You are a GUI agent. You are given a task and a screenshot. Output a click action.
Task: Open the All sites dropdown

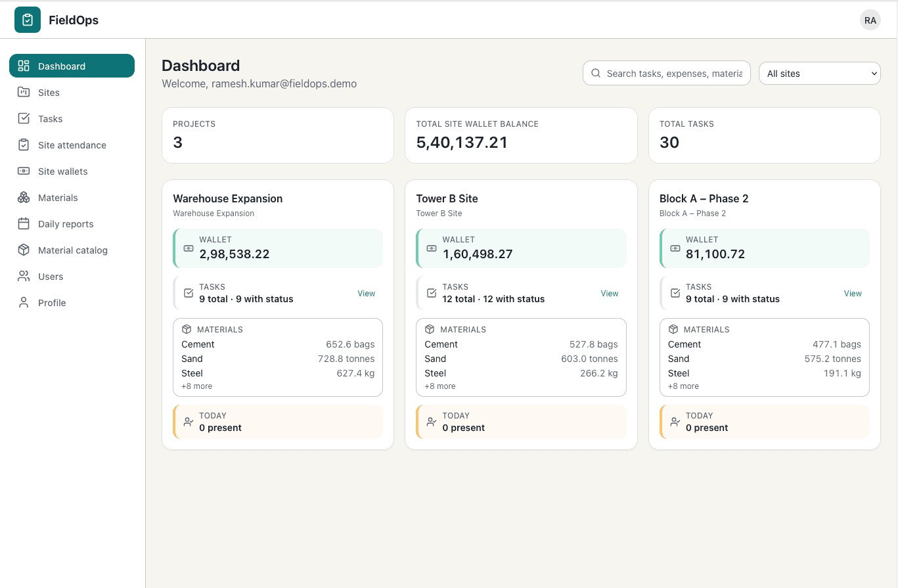click(x=819, y=73)
